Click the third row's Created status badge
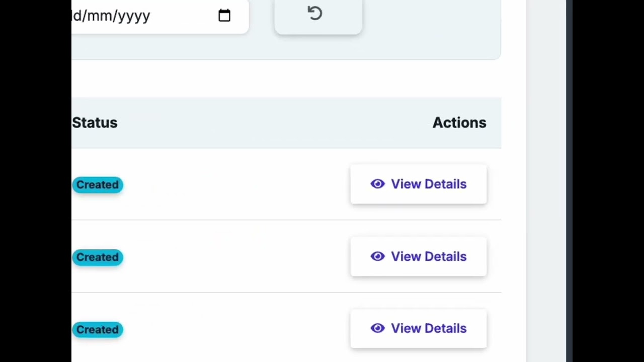Image resolution: width=644 pixels, height=362 pixels. tap(98, 329)
